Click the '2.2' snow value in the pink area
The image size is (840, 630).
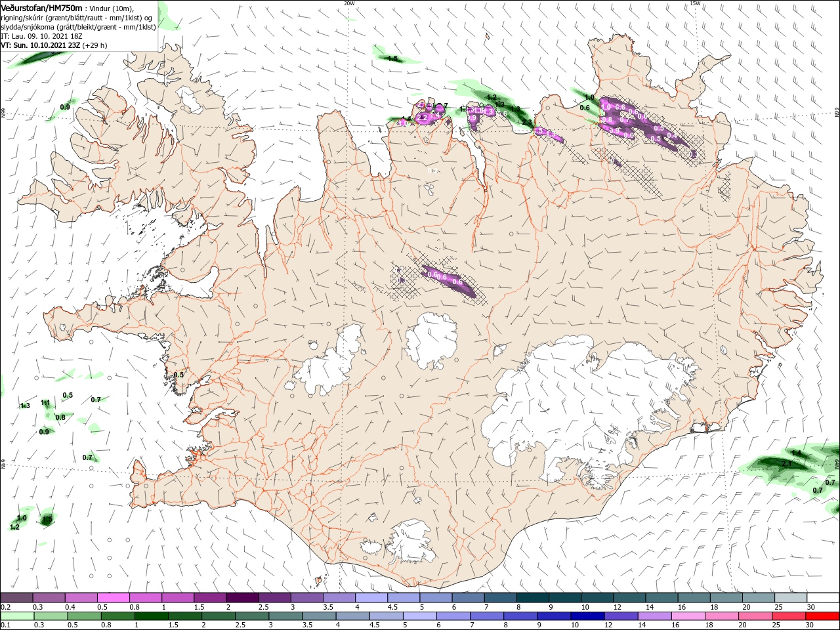tap(422, 118)
